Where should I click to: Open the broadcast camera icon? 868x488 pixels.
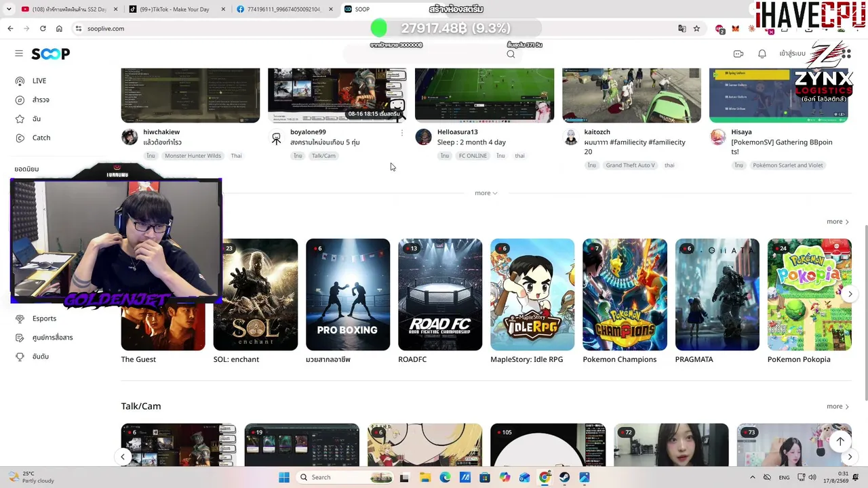point(738,54)
